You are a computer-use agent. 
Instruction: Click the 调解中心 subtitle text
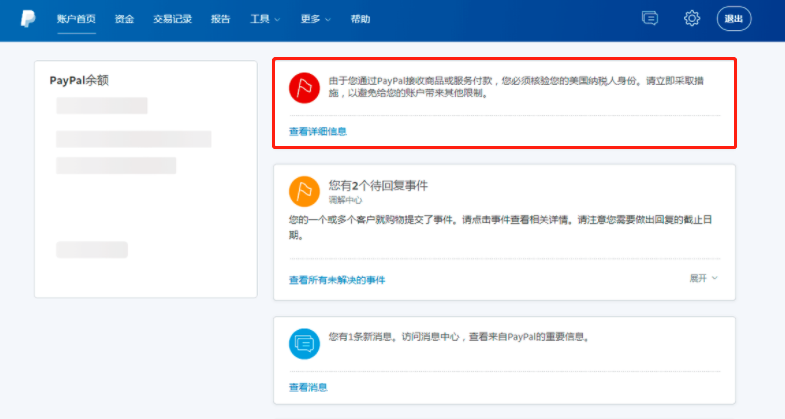[x=345, y=200]
